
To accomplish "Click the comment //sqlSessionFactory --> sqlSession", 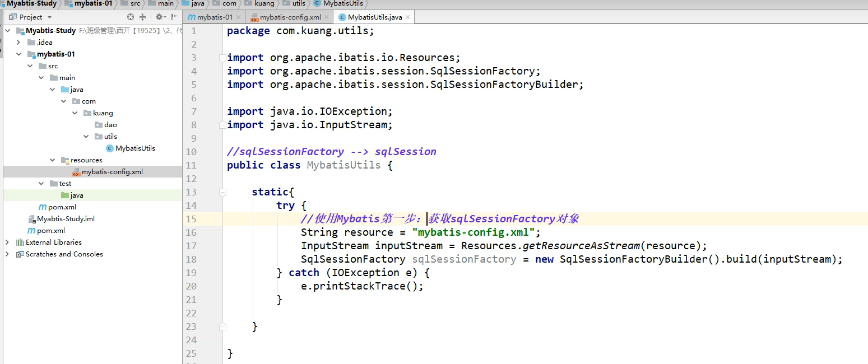I will (332, 152).
